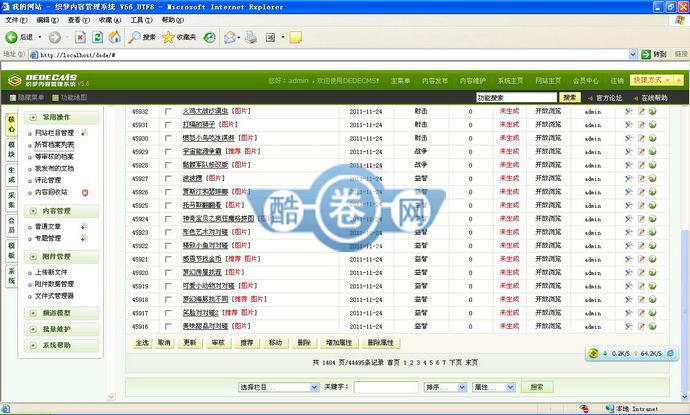Go to 下页 next page link

[455, 362]
